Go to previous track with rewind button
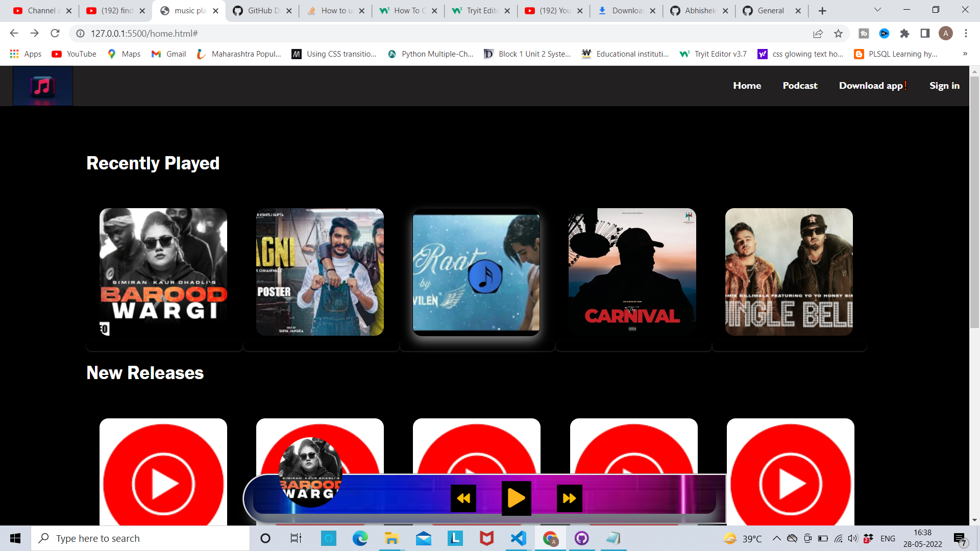 click(463, 498)
